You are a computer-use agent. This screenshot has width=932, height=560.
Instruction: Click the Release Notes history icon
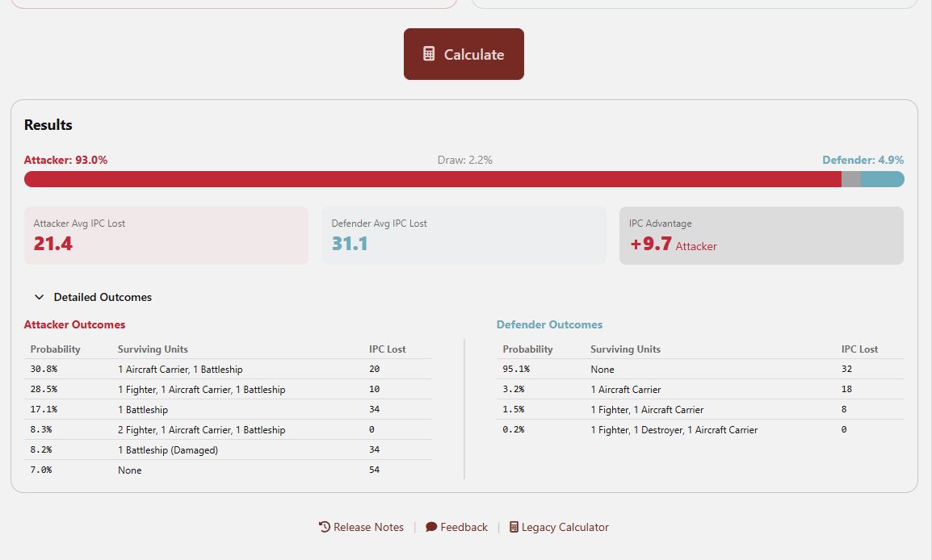coord(325,527)
